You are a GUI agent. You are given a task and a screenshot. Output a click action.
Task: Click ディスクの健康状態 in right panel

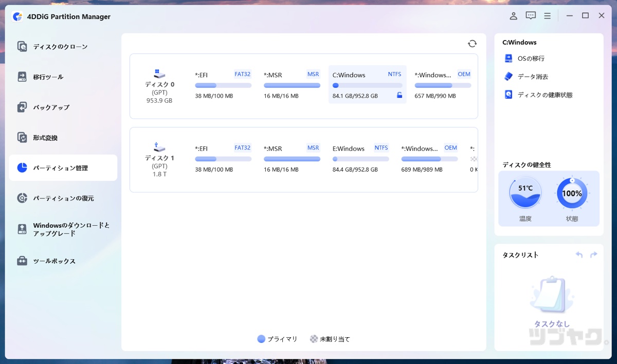tap(545, 95)
